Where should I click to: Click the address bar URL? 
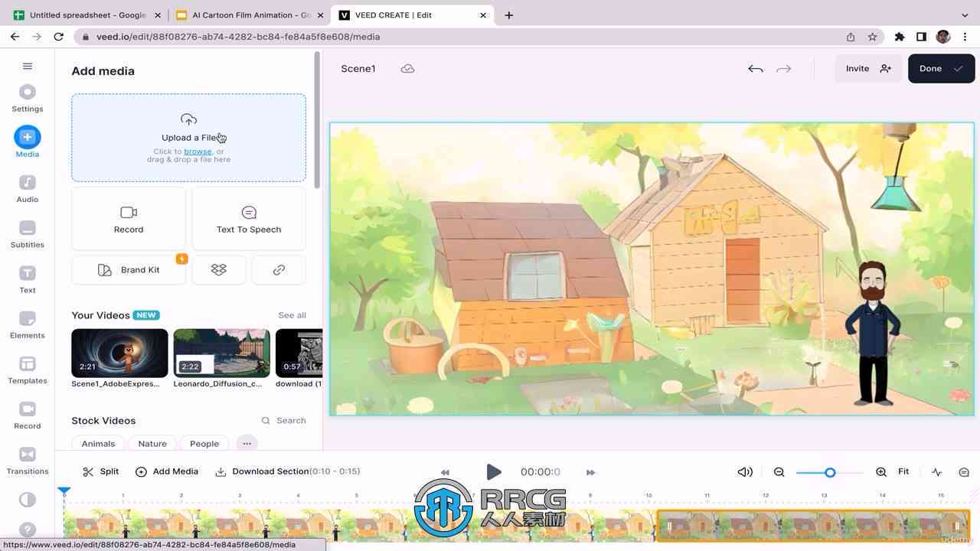[x=238, y=36]
